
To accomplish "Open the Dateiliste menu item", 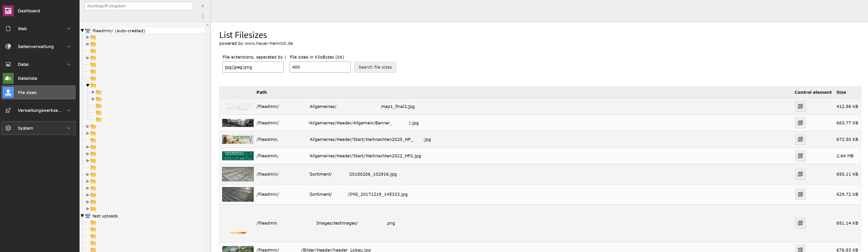I will (x=38, y=78).
